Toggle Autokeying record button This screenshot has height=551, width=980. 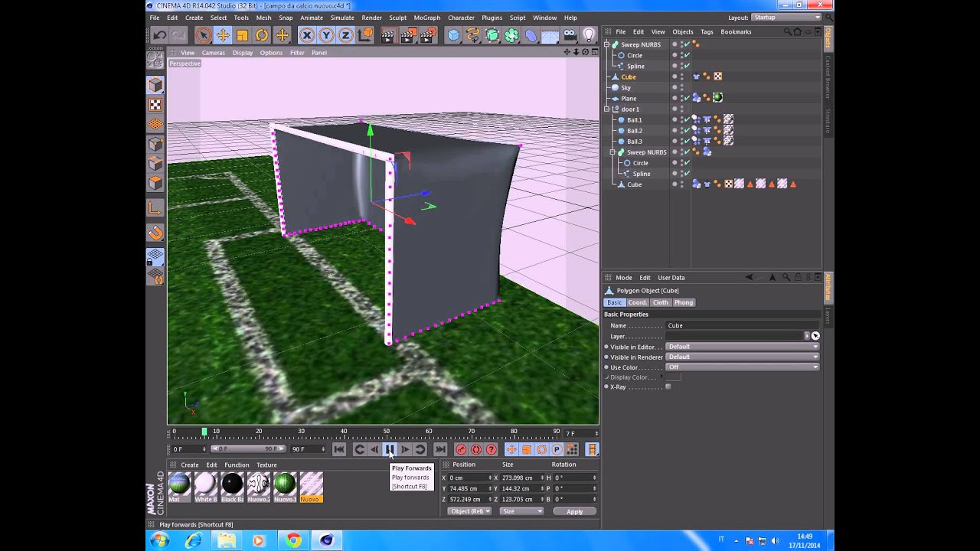[476, 449]
